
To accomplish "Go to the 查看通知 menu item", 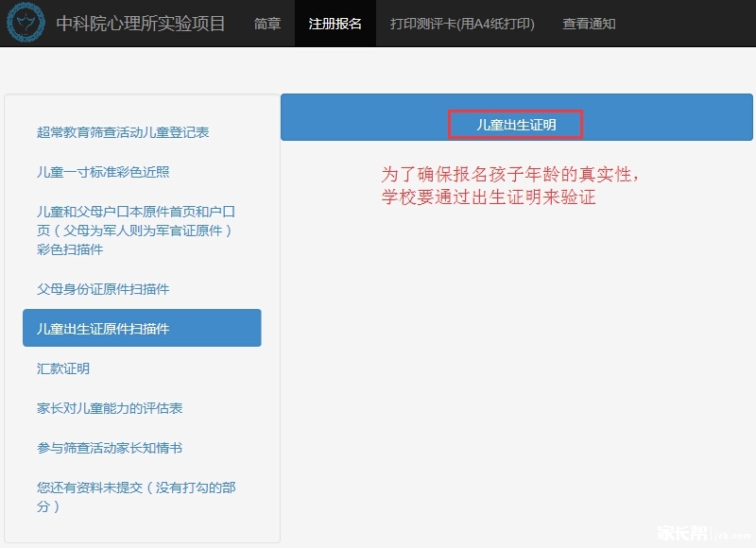I will [x=589, y=24].
